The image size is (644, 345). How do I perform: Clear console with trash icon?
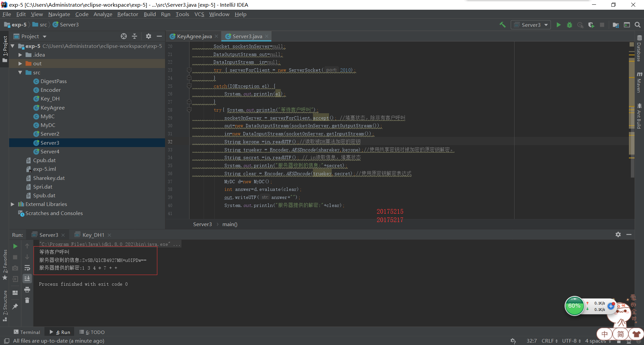coord(27,300)
